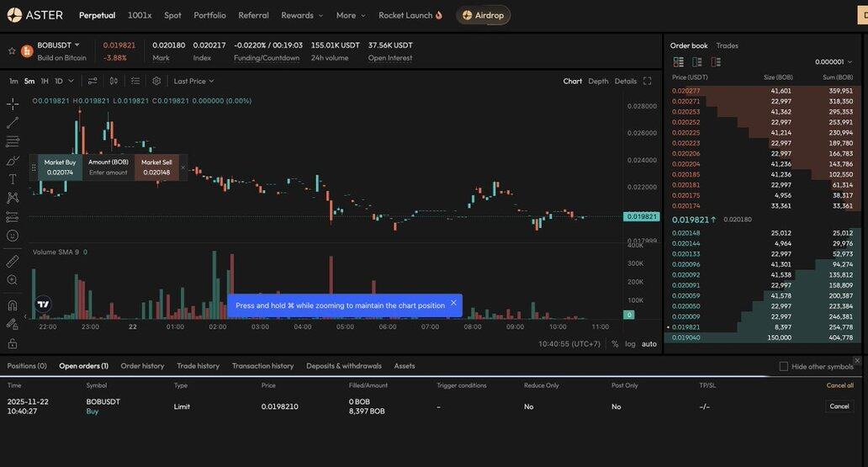Pick the text annotation tool
The image size is (868, 467).
click(13, 179)
